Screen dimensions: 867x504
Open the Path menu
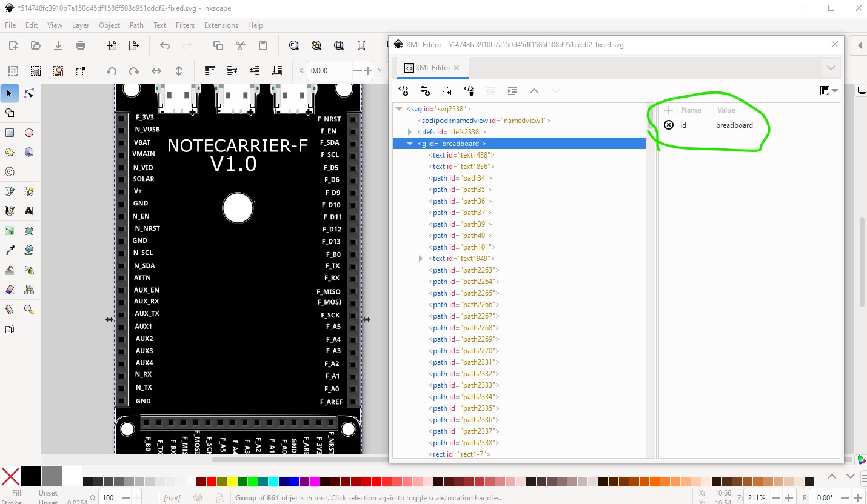[x=136, y=25]
